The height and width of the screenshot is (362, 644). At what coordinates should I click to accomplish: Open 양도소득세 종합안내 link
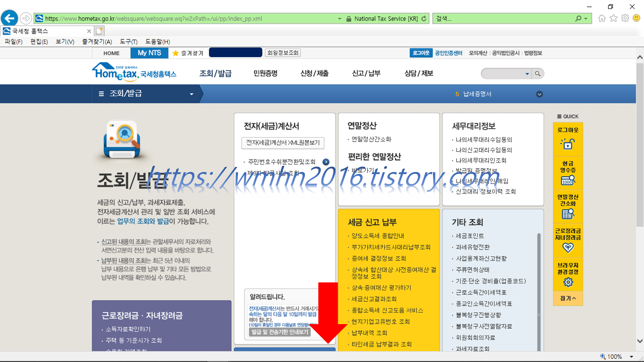[x=378, y=236]
